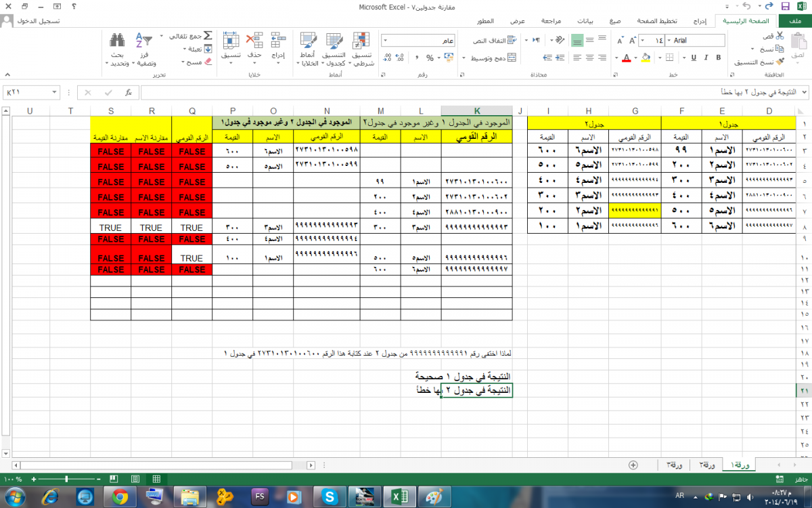Click AutoSum (جمع تلقائي) sigma icon
This screenshot has width=812, height=508.
point(207,35)
